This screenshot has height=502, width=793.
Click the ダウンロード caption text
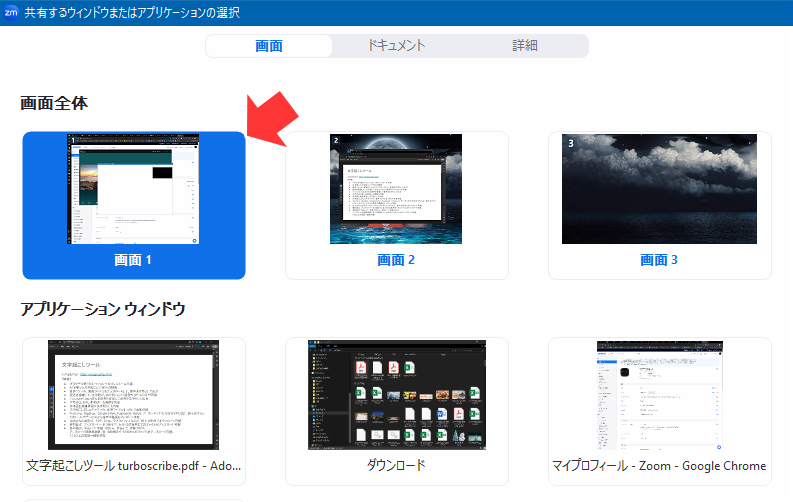[x=396, y=466]
